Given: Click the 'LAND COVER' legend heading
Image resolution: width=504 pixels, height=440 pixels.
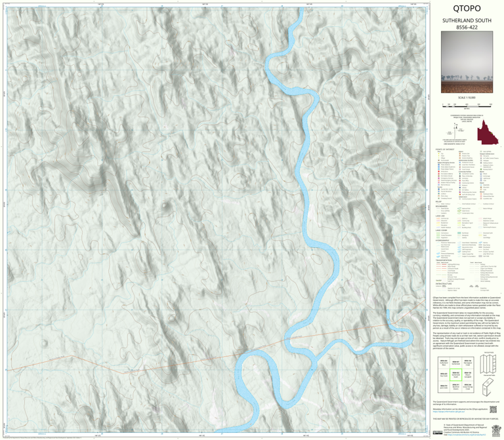Looking at the screenshot, I should tap(441, 230).
